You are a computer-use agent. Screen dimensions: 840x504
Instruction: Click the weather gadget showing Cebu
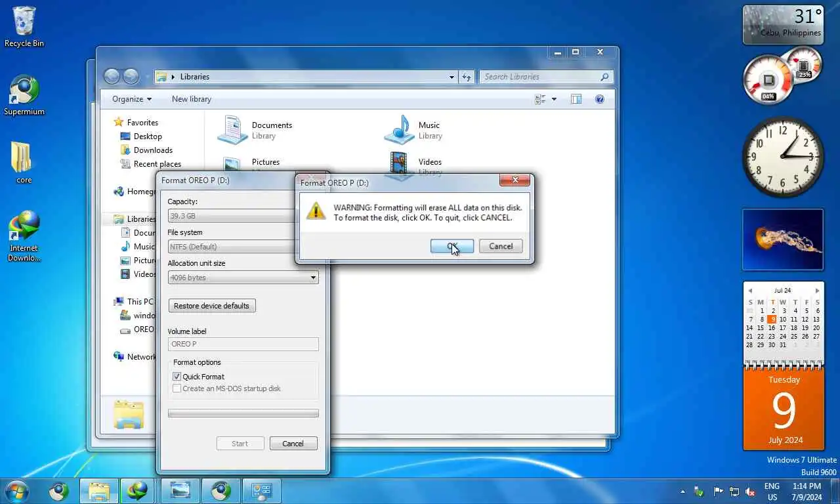(783, 25)
